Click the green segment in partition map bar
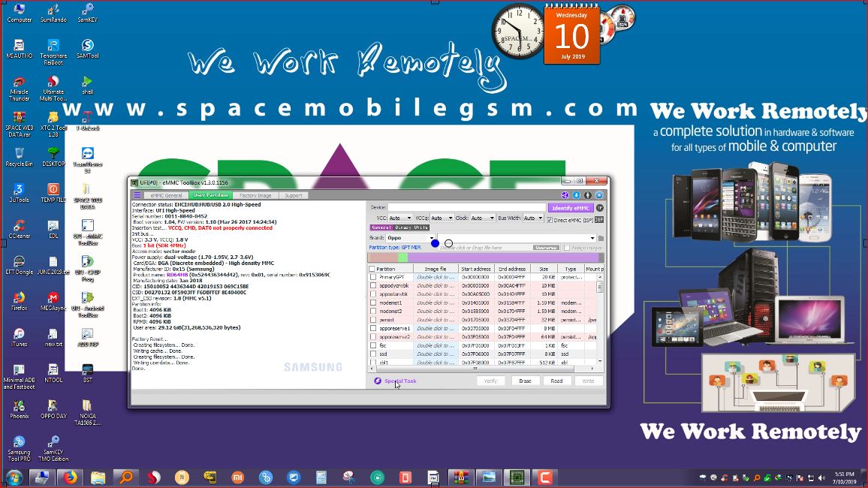 point(403,258)
